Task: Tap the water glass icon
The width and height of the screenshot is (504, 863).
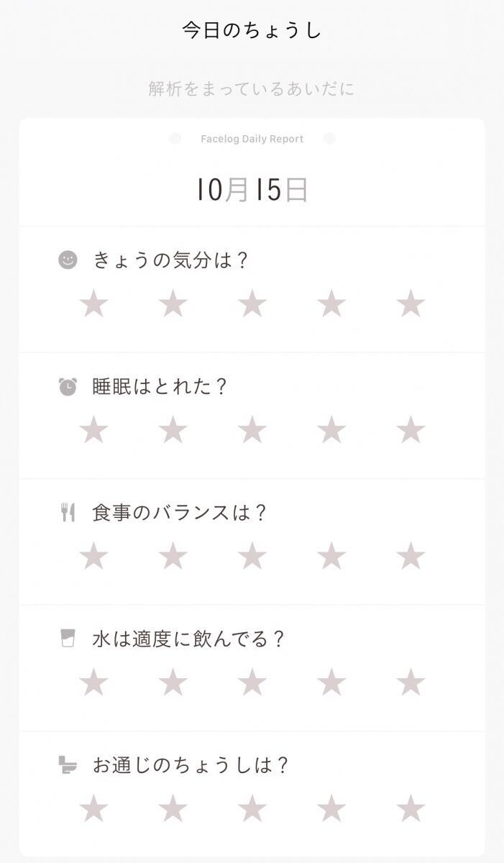Action: (68, 639)
